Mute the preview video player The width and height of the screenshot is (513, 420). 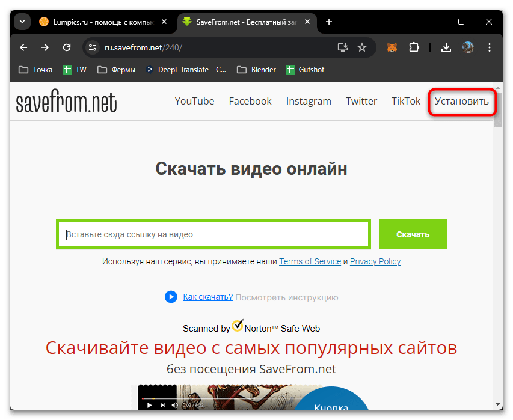click(x=174, y=405)
